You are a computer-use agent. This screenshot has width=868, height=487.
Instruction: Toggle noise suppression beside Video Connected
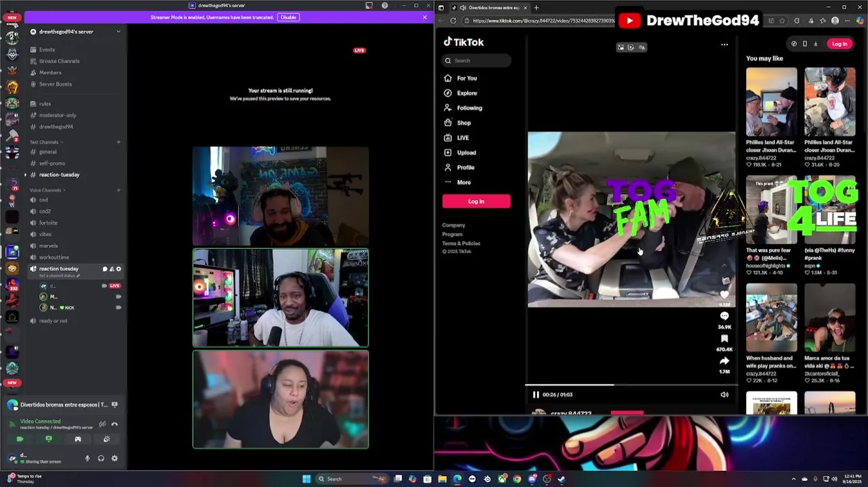(102, 424)
